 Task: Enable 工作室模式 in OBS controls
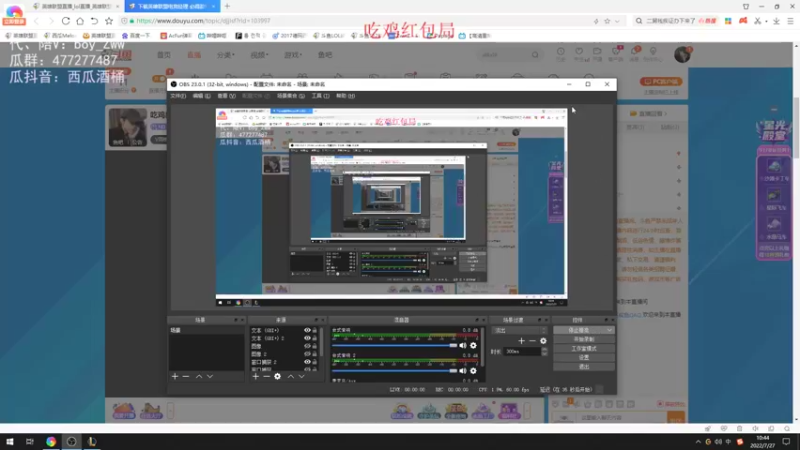584,348
